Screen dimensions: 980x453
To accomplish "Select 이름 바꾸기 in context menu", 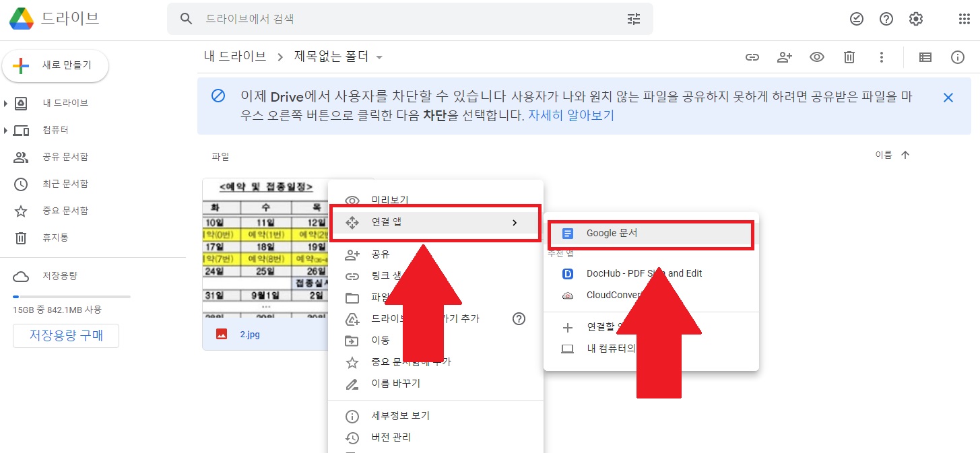I will [x=435, y=384].
